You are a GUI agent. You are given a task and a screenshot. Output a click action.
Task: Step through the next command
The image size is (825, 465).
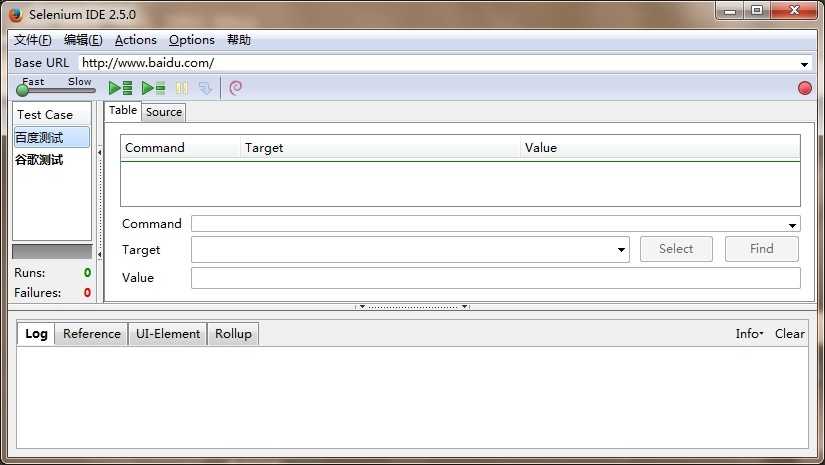click(205, 88)
